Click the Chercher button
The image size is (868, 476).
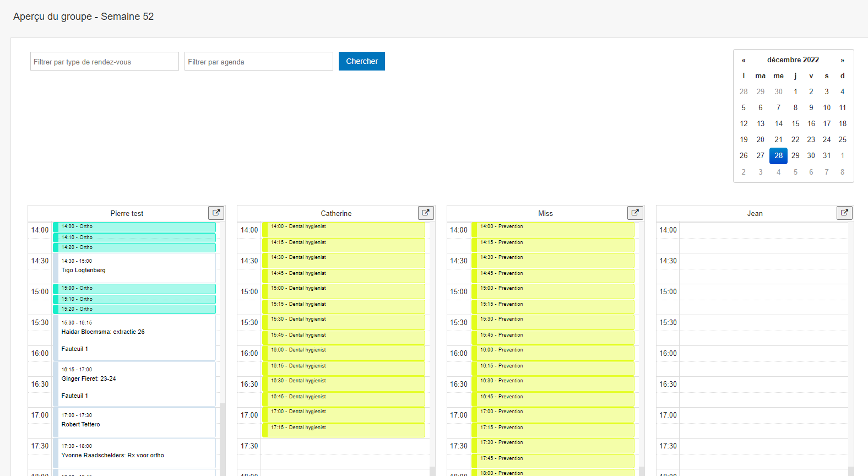coord(362,61)
